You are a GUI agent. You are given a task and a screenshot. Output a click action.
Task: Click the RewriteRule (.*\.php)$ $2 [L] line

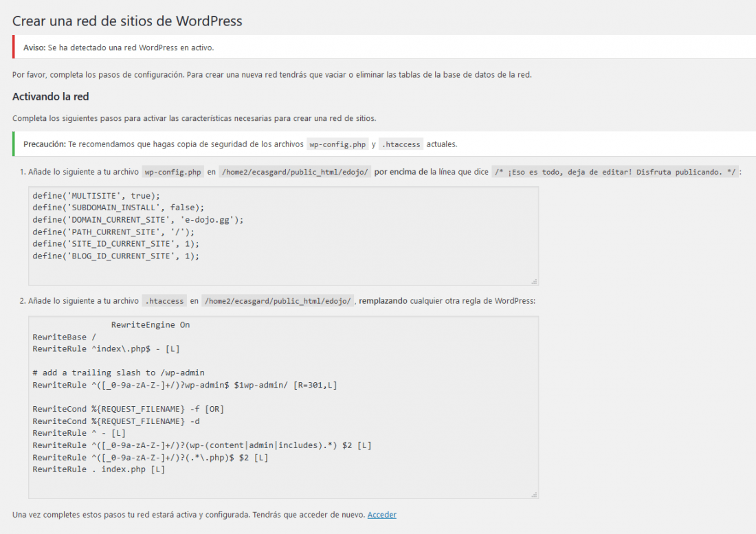(151, 457)
